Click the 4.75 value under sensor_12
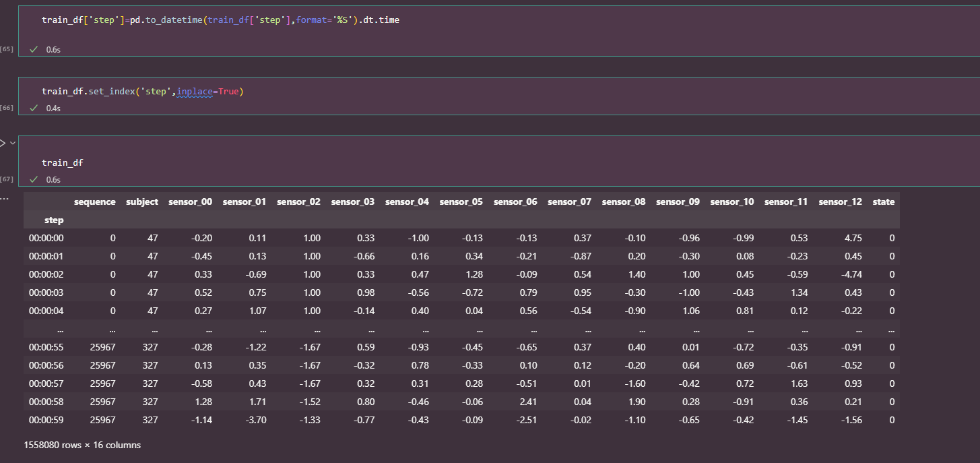 (x=853, y=238)
